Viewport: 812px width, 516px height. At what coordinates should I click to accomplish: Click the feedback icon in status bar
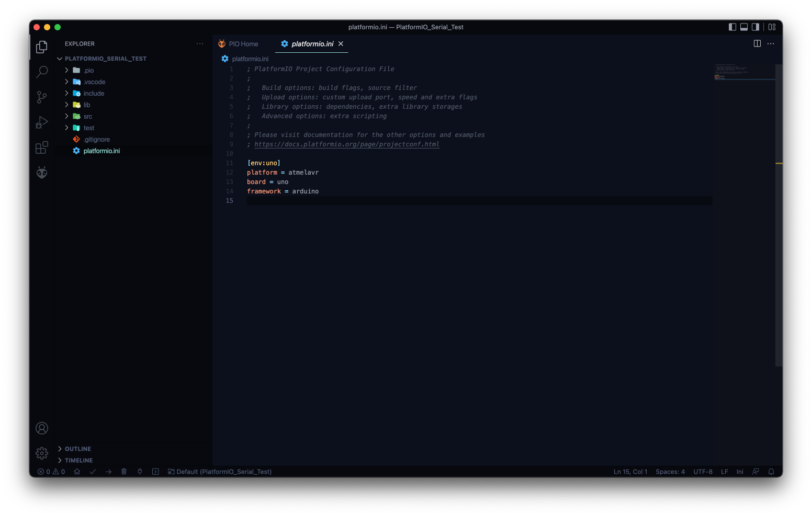[755, 472]
